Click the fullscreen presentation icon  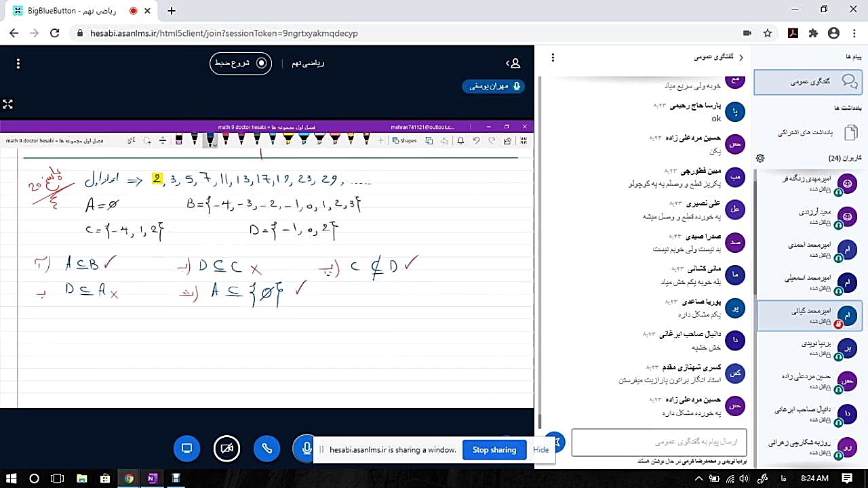click(7, 104)
